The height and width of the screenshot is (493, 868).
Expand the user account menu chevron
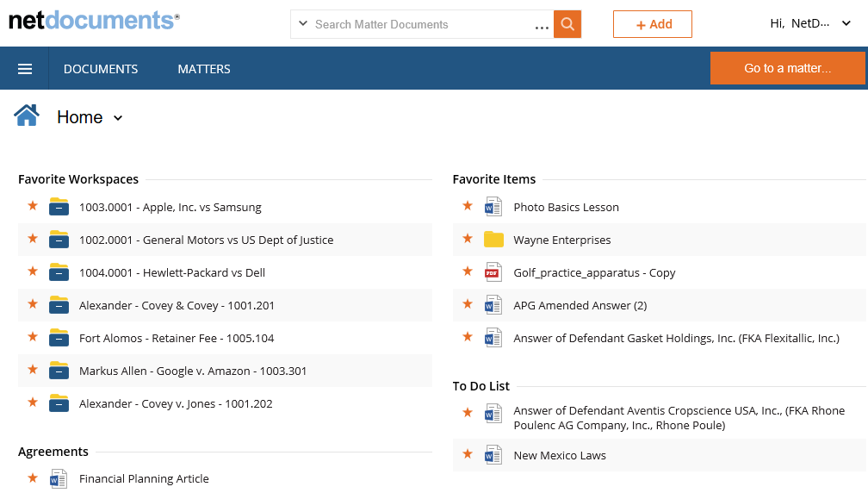point(846,24)
